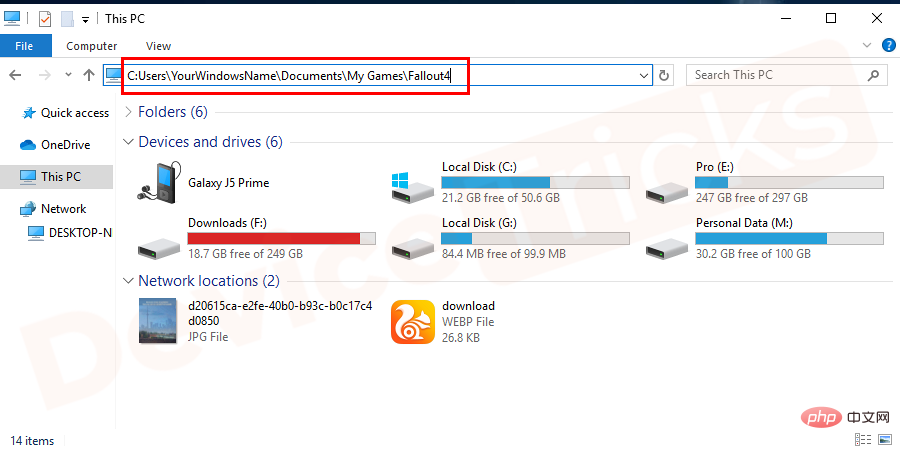Open the recent locations dropdown
Image resolution: width=900 pixels, height=450 pixels.
pos(68,75)
